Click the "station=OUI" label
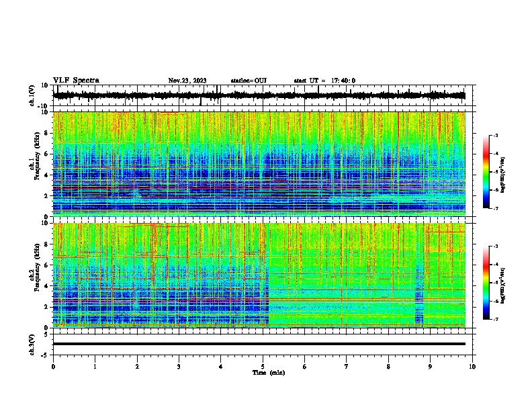The image size is (532, 411). pos(249,81)
